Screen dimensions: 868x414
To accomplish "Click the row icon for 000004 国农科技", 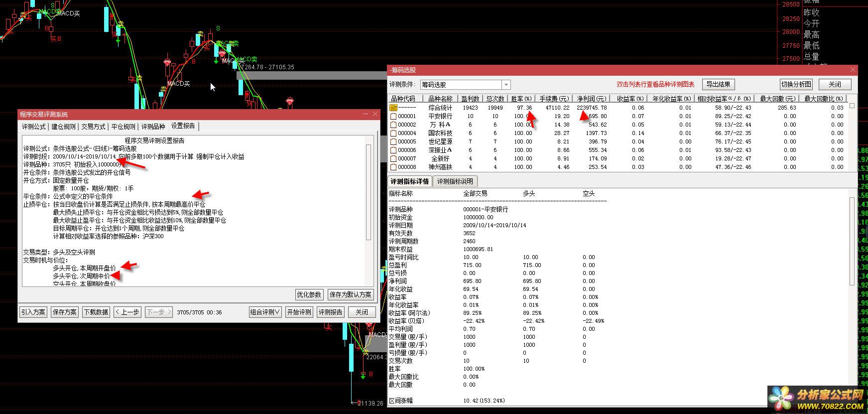I will 393,133.
